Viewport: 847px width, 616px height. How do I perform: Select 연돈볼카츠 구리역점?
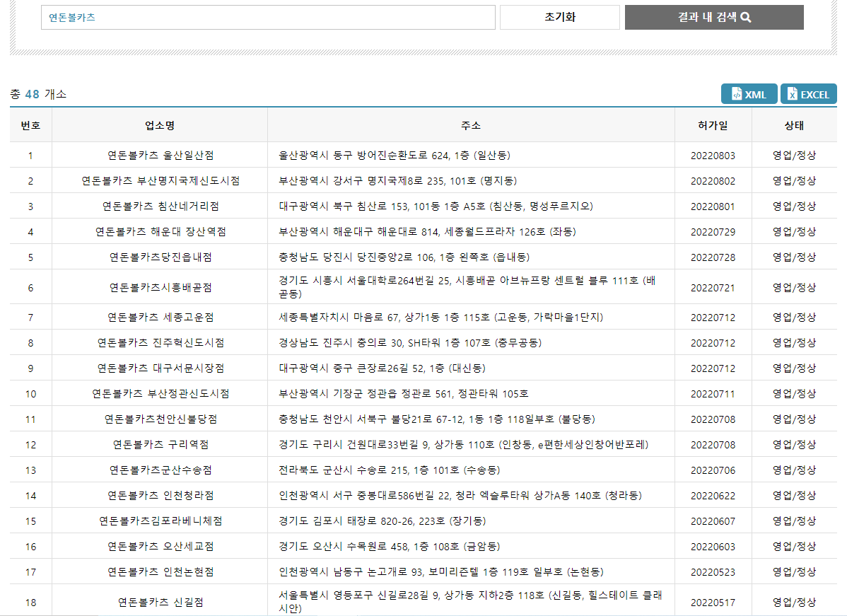tap(160, 444)
